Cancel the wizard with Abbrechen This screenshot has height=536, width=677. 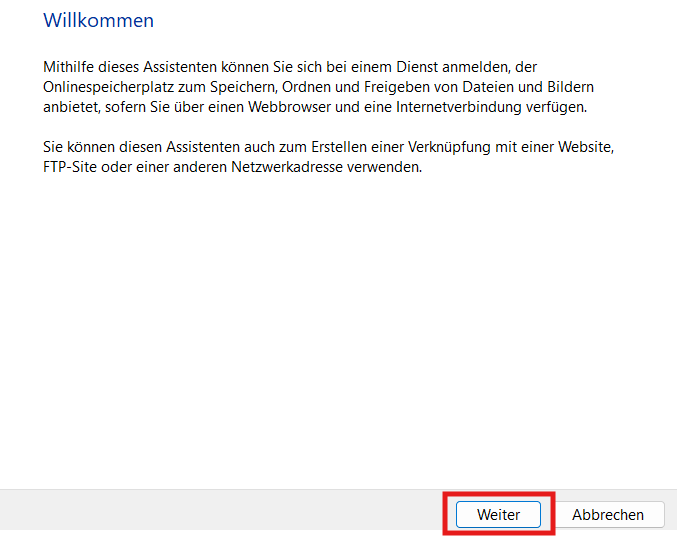608,514
